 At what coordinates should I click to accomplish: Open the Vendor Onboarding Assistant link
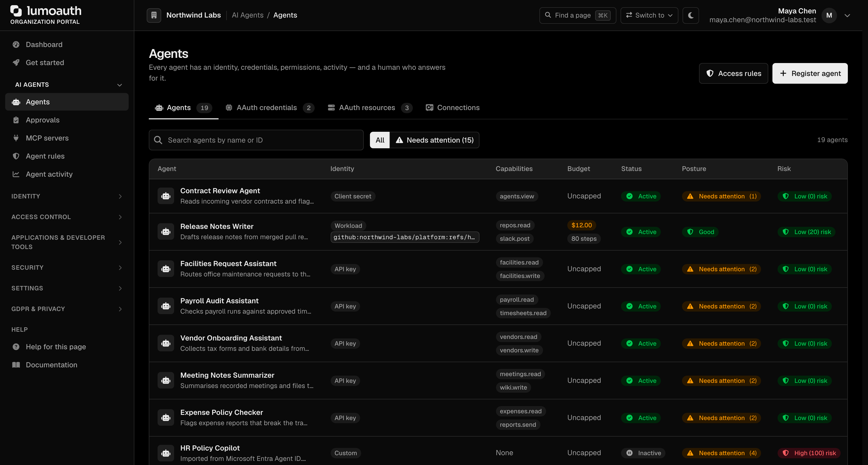(x=231, y=338)
